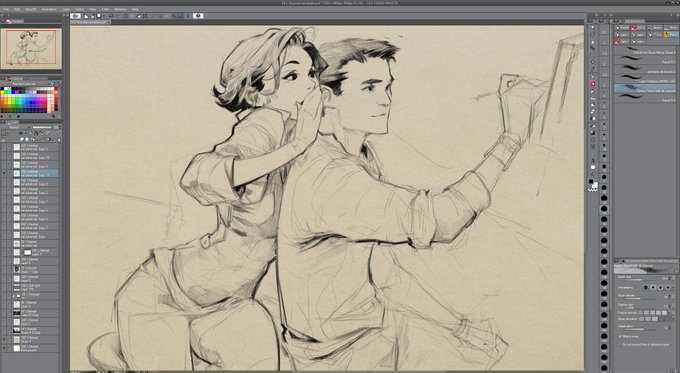The width and height of the screenshot is (680, 373).
Task: Click the Undo arrow in command bar
Action: pos(111,16)
